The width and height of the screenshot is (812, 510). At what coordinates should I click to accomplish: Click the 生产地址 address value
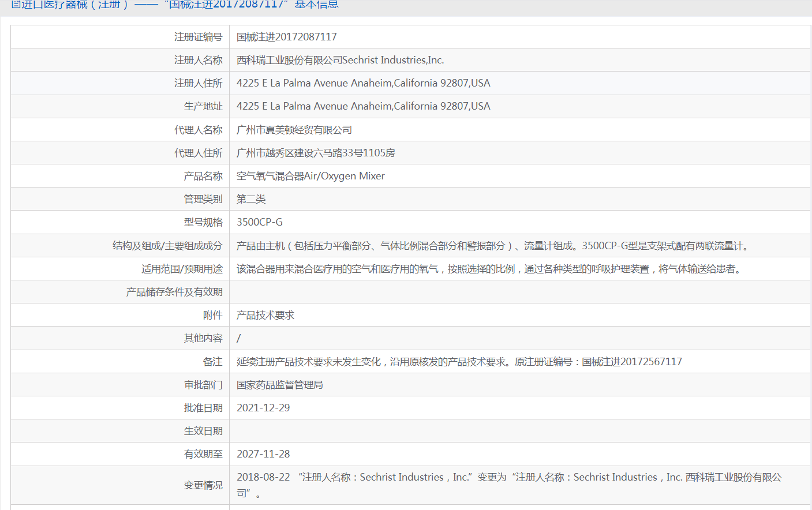[x=363, y=106]
